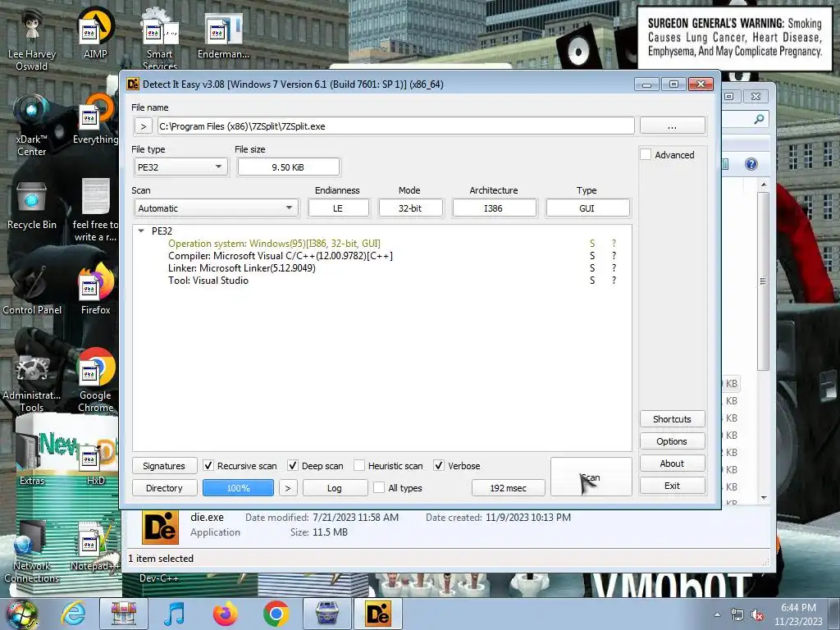Click the search magnifier in the Explorer window
The image size is (840, 630).
pos(759,119)
